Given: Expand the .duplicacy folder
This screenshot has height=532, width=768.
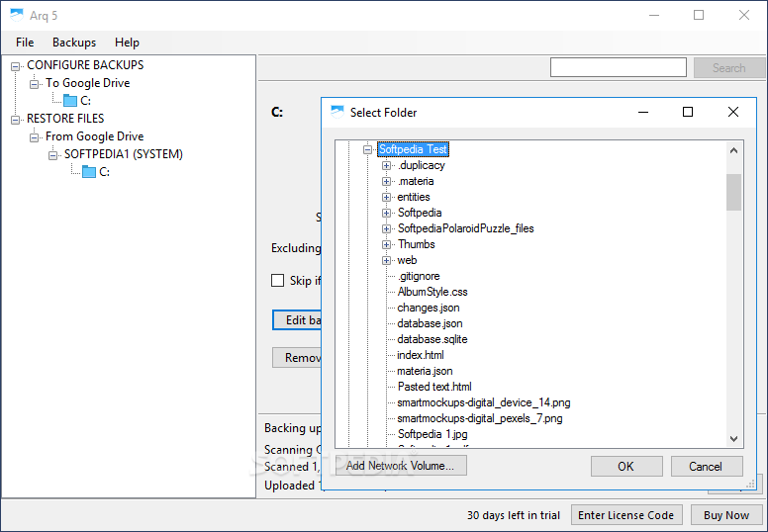Looking at the screenshot, I should point(386,166).
